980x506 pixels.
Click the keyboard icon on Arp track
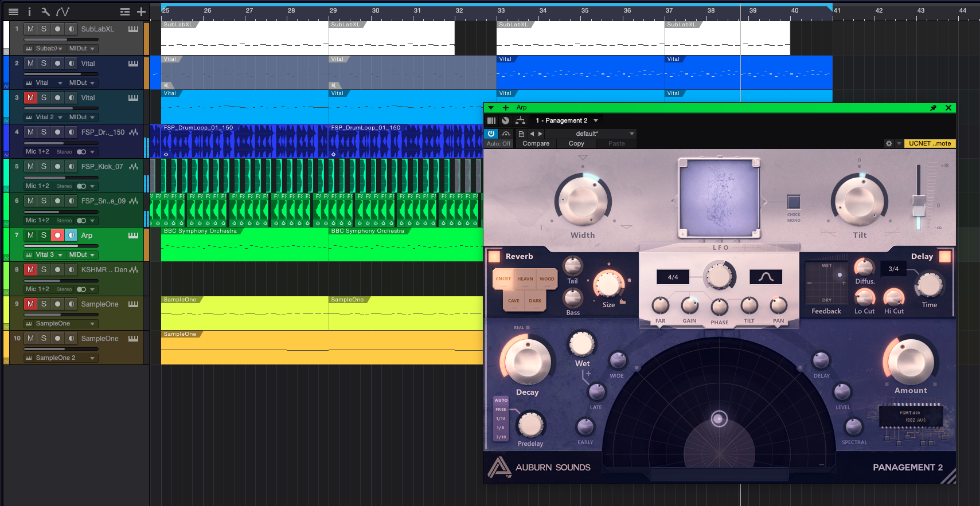[133, 236]
